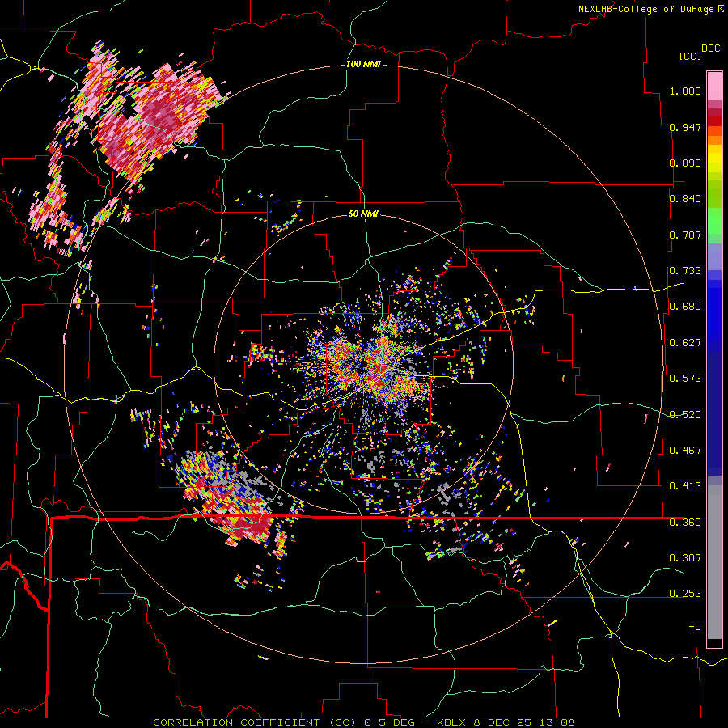
Task: Select the 50 NMI range ring label
Action: pos(363,214)
